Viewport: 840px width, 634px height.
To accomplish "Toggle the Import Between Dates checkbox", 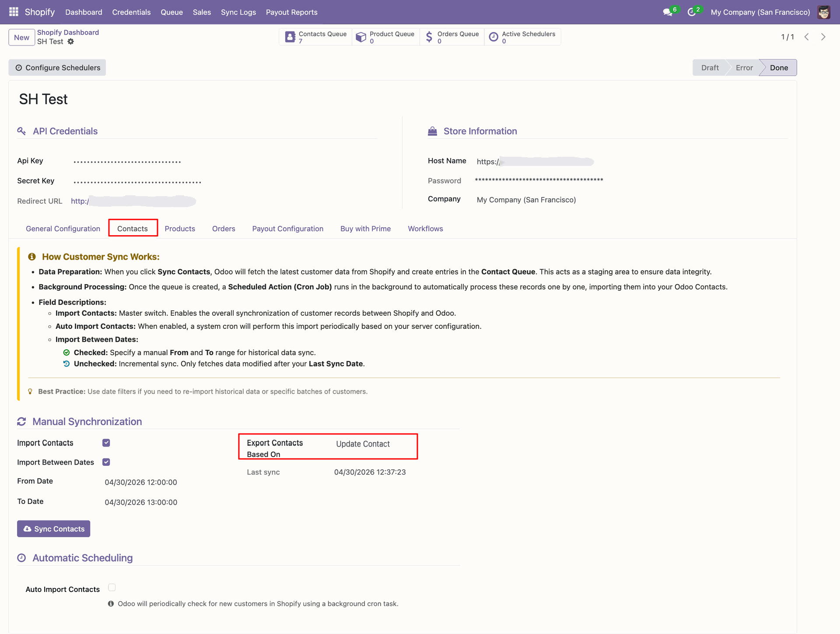I will (x=106, y=462).
